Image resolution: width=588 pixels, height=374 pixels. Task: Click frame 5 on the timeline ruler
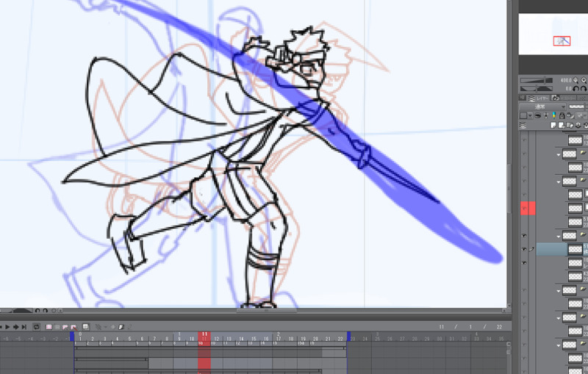tap(130, 339)
